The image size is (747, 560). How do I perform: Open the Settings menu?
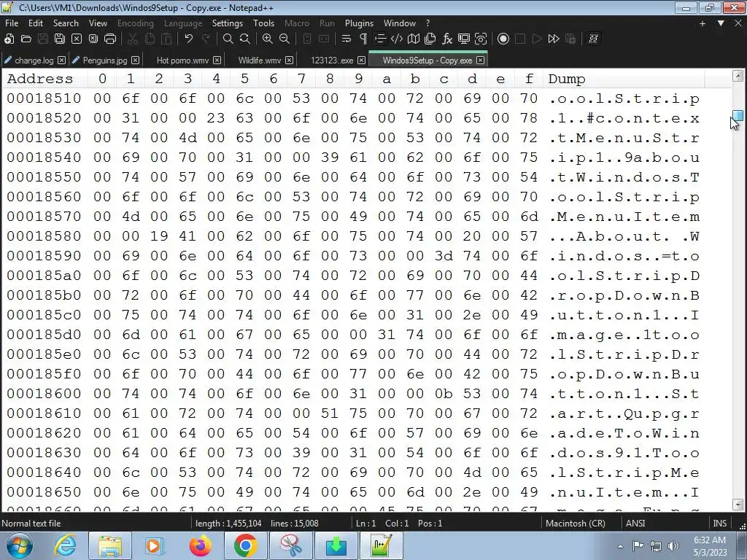click(228, 23)
